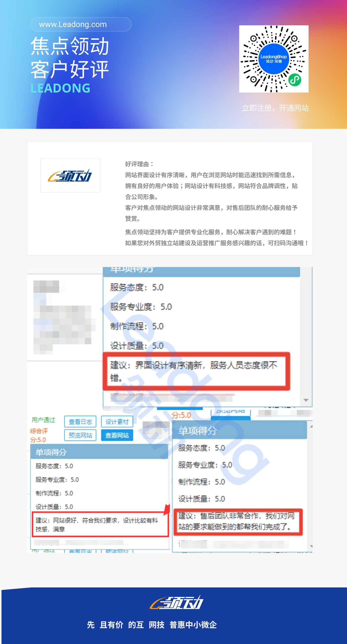Click '服务专业度: 5.0' in the top score panel
Screen dimensions: 347x644
[141, 307]
